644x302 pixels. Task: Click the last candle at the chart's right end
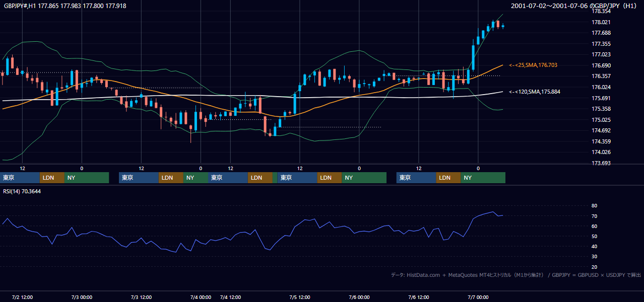[x=503, y=26]
